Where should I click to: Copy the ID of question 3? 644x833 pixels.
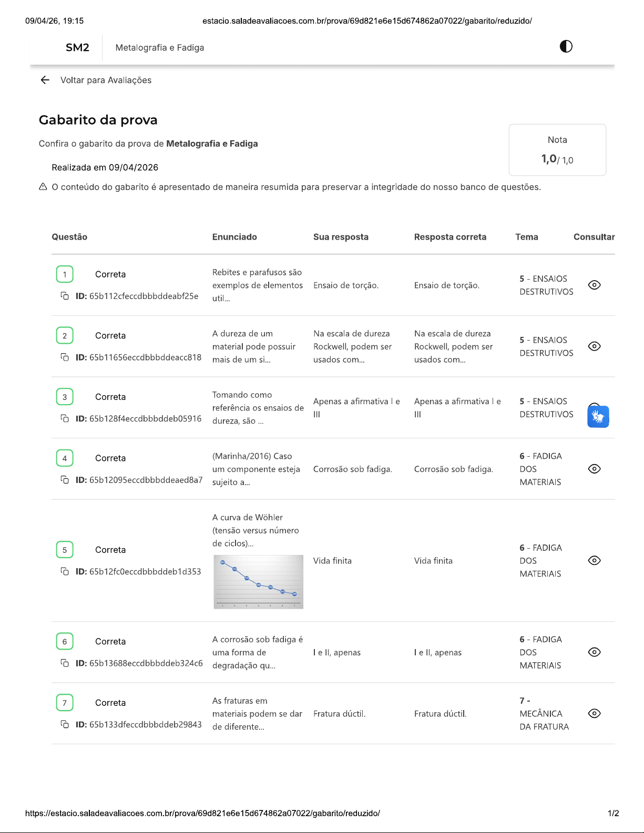click(65, 418)
